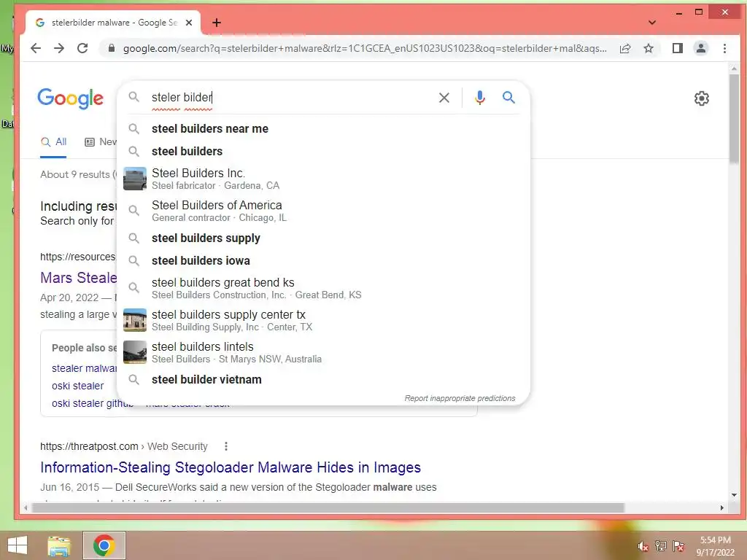Click supply center tx building thumbnail
This screenshot has width=747, height=560.
point(135,320)
